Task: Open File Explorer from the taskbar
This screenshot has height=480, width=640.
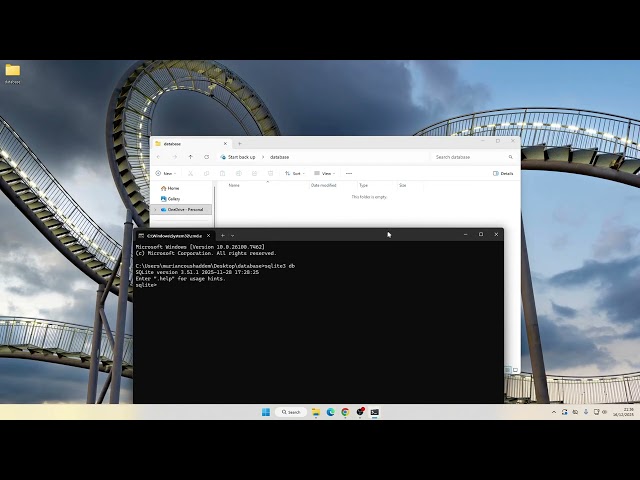Action: 316,412
